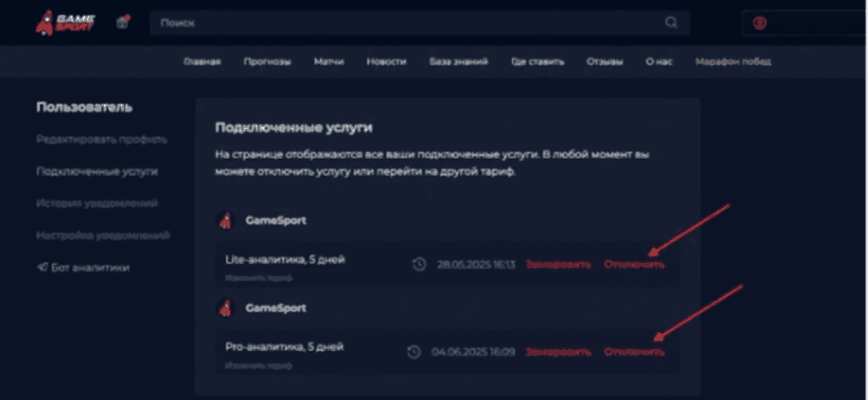Click the search magnifier icon
Screen dimensions: 868x400
pyautogui.click(x=671, y=23)
